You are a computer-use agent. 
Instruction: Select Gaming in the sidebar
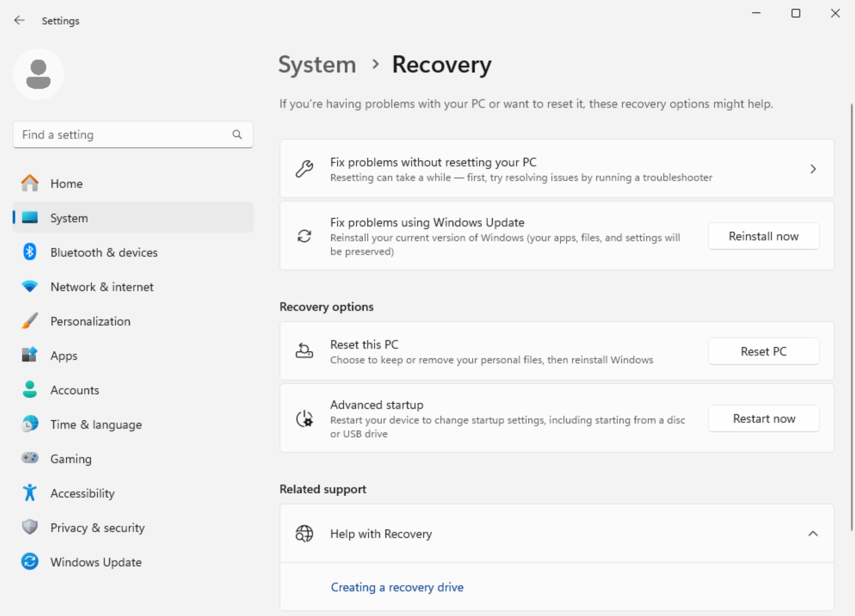[71, 459]
